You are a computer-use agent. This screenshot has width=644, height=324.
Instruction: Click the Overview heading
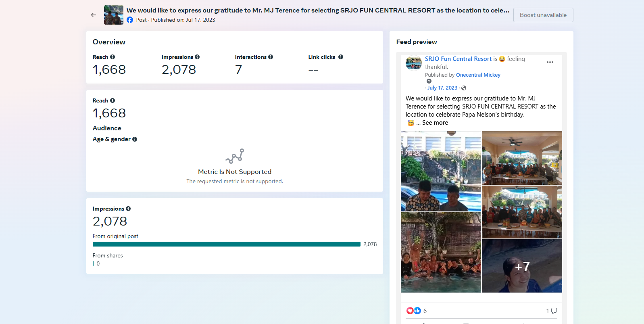pos(109,42)
